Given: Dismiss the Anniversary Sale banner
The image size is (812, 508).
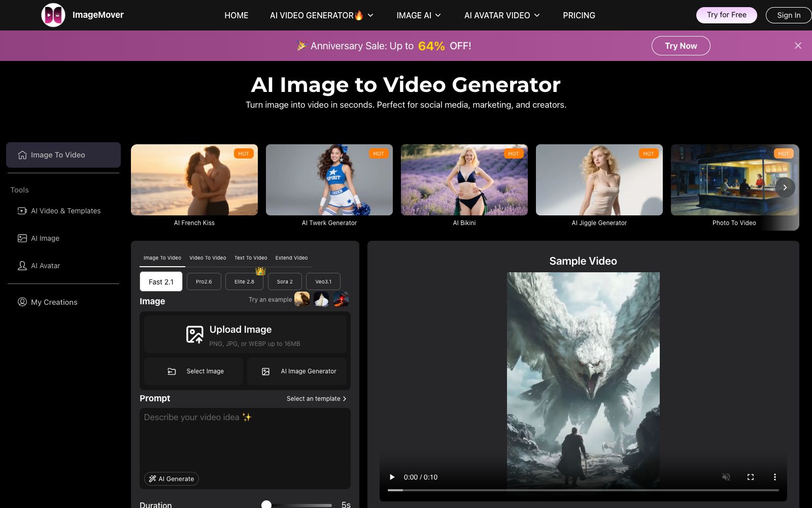Looking at the screenshot, I should tap(798, 46).
